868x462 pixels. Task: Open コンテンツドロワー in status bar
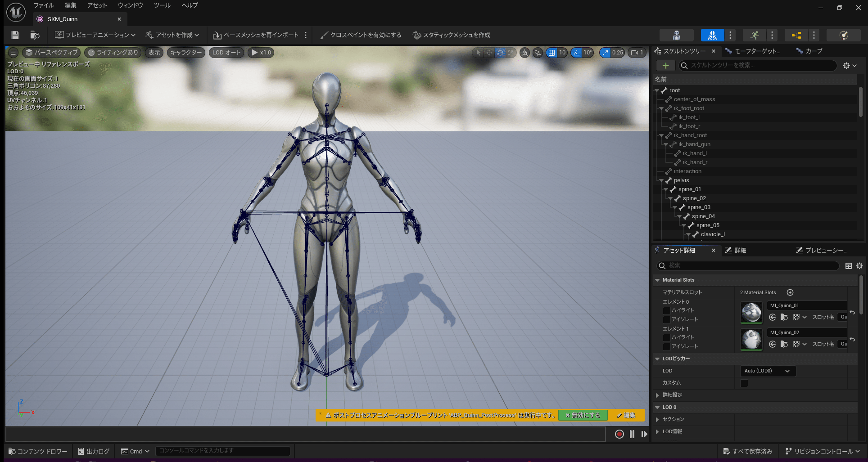38,451
